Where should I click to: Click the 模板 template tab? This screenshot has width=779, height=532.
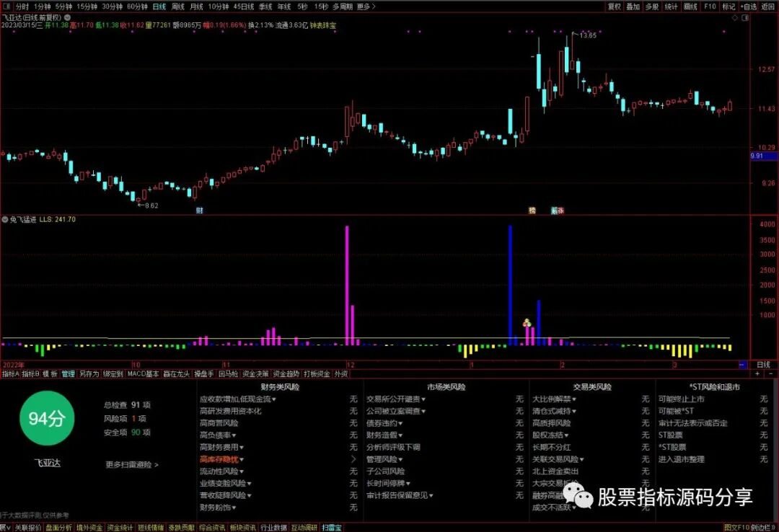[50, 374]
